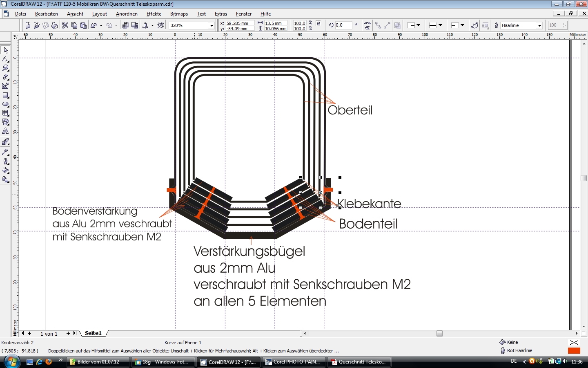
Task: Open the zoom level 320% dropdown
Action: 212,25
